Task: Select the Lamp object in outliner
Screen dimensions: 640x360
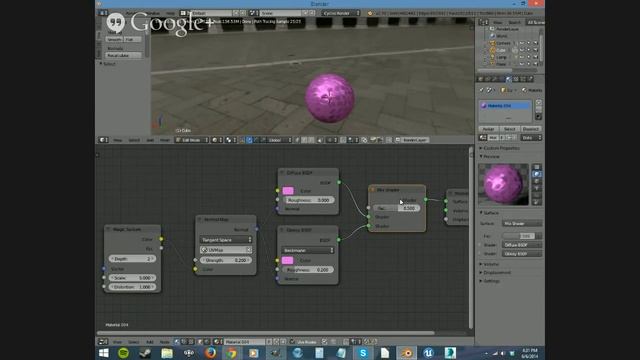Action: pos(501,57)
